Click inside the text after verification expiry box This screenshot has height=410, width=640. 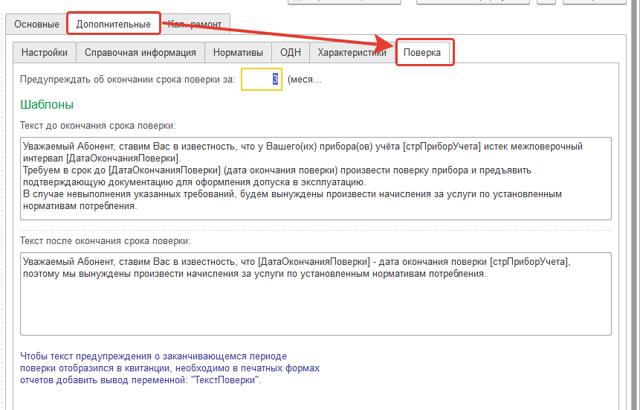pyautogui.click(x=315, y=300)
